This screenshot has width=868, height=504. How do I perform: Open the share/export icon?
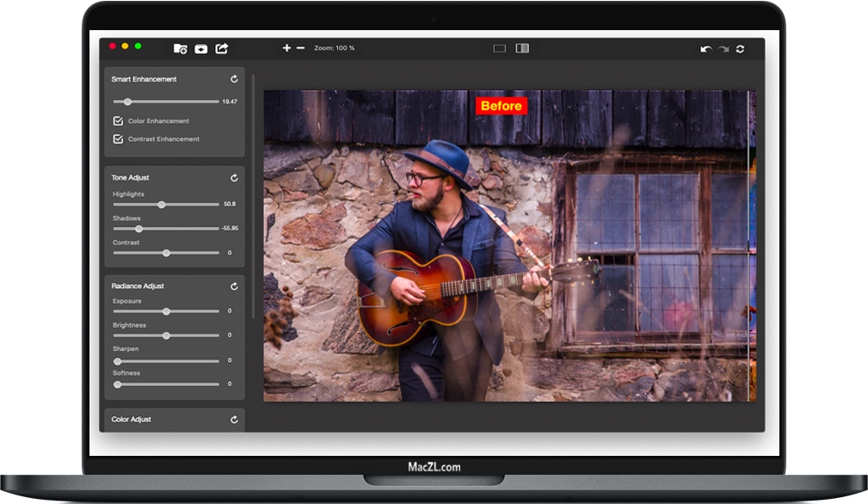click(x=221, y=48)
